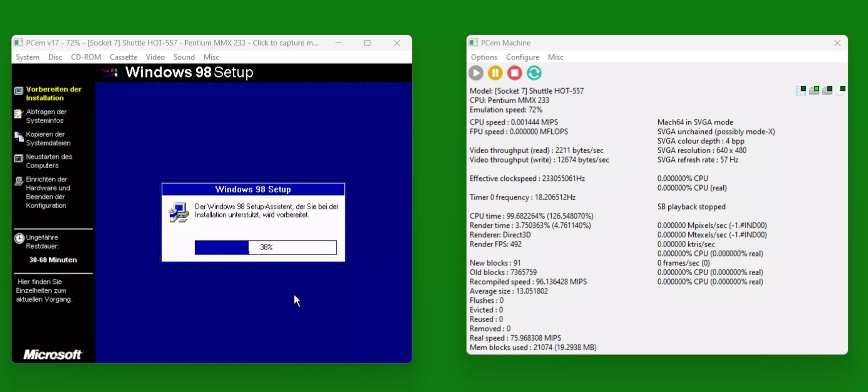The image size is (868, 392).
Task: Click the 'Effective clockspeed' value line
Action: coord(527,178)
